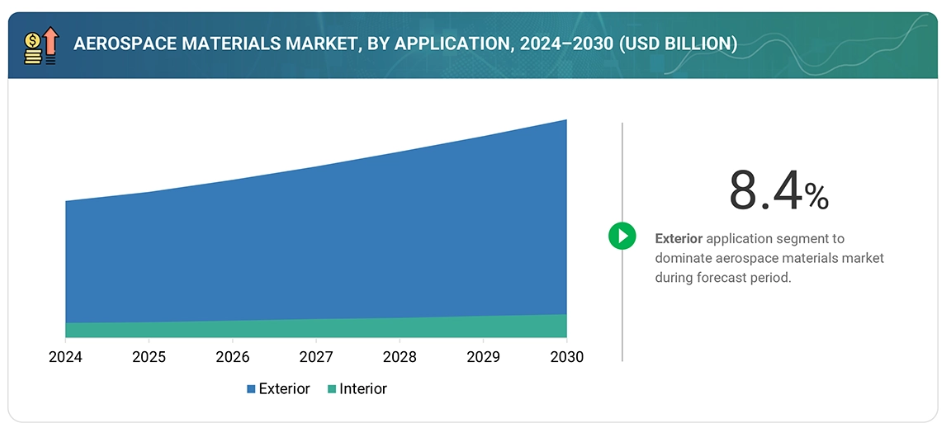
Task: Toggle the Interior series via legend label
Action: point(362,389)
